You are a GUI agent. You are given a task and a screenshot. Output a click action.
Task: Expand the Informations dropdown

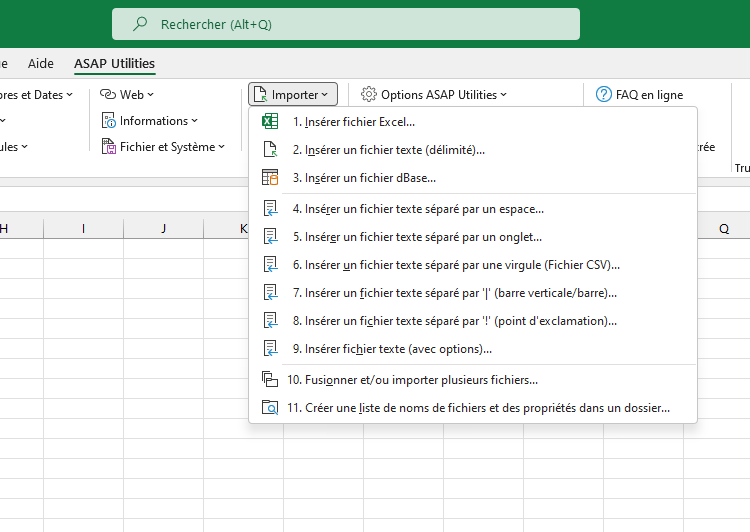tap(149, 121)
